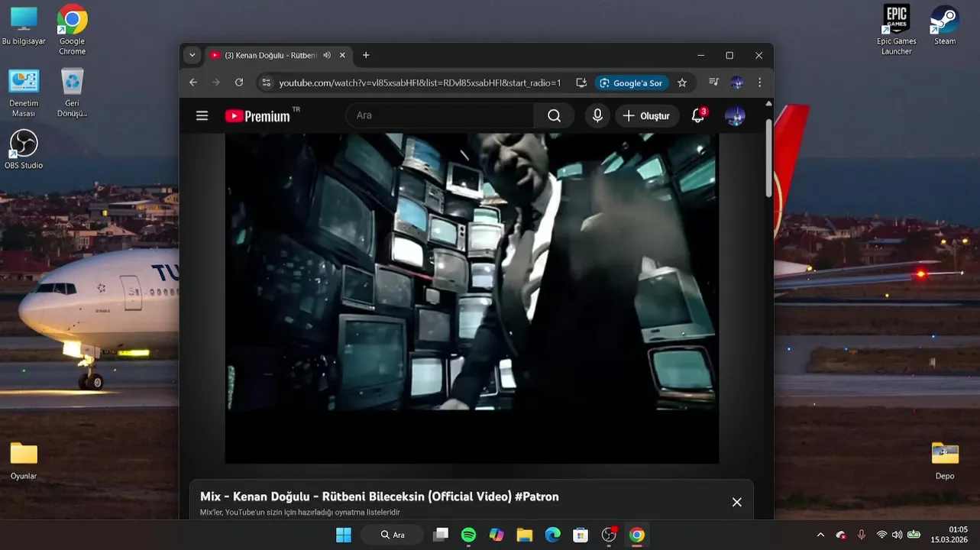980x550 pixels.
Task: Open Chrome tab search dropdown
Action: click(192, 55)
